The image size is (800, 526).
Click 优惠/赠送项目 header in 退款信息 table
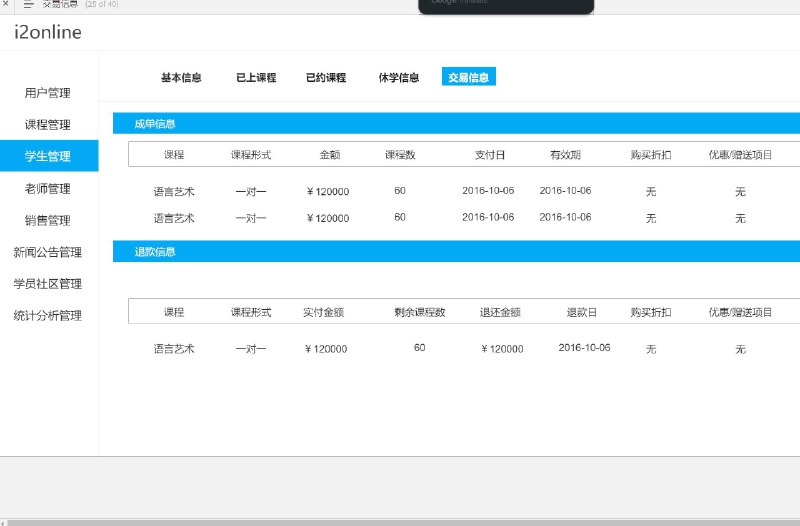pos(740,312)
